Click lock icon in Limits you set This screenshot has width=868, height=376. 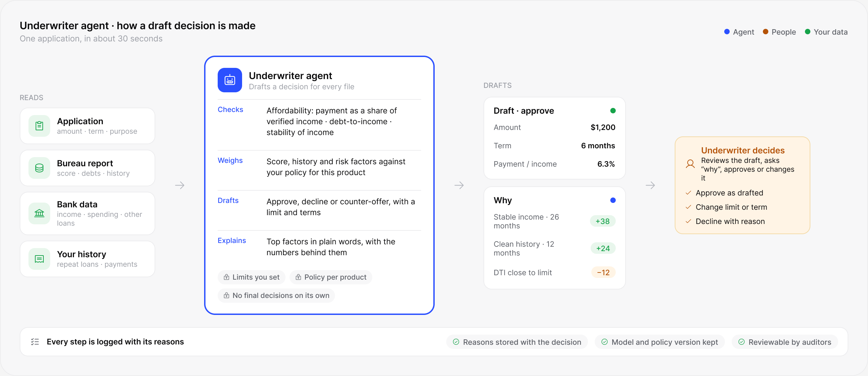226,277
